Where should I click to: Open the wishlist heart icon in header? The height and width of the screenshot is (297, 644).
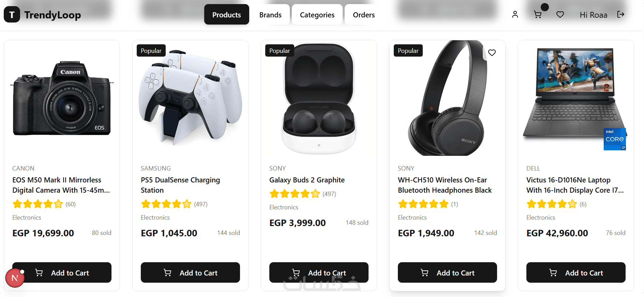pyautogui.click(x=560, y=15)
